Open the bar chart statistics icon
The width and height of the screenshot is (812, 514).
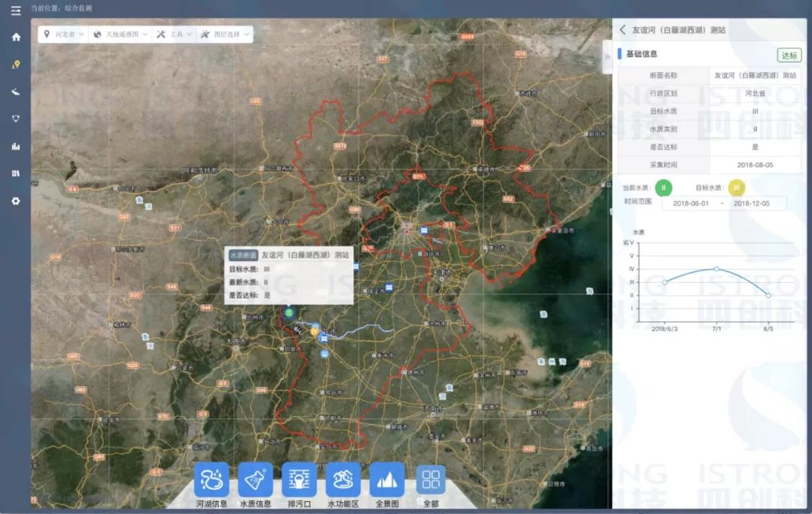(x=16, y=146)
